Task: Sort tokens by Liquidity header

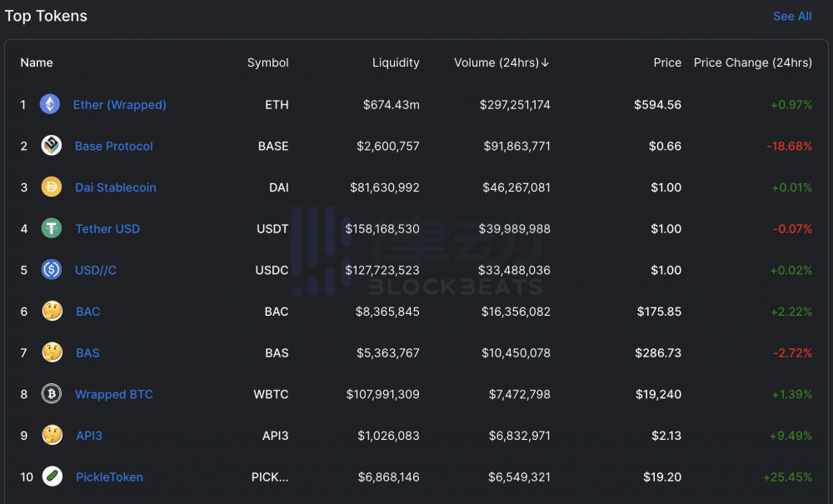Action: 396,62
